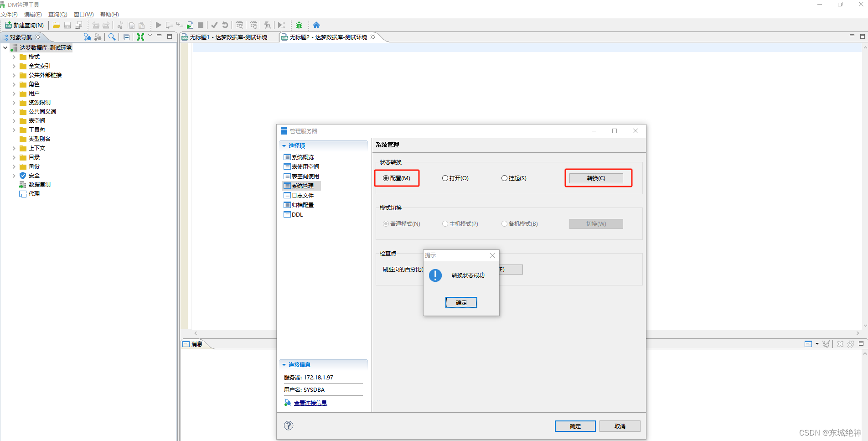The image size is (868, 441).
Task: Click the copy toolbar icon
Action: [x=131, y=25]
